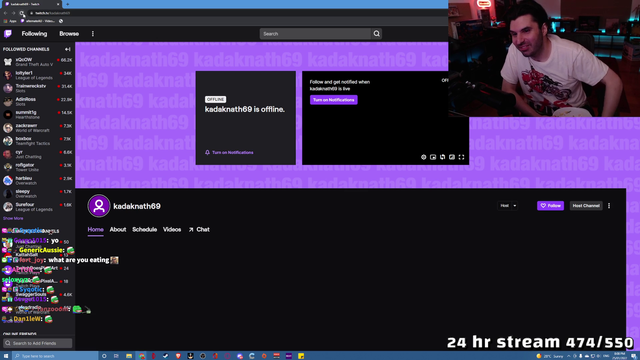Open the globe bookmark icon
The width and height of the screenshot is (640, 360).
click(x=61, y=21)
